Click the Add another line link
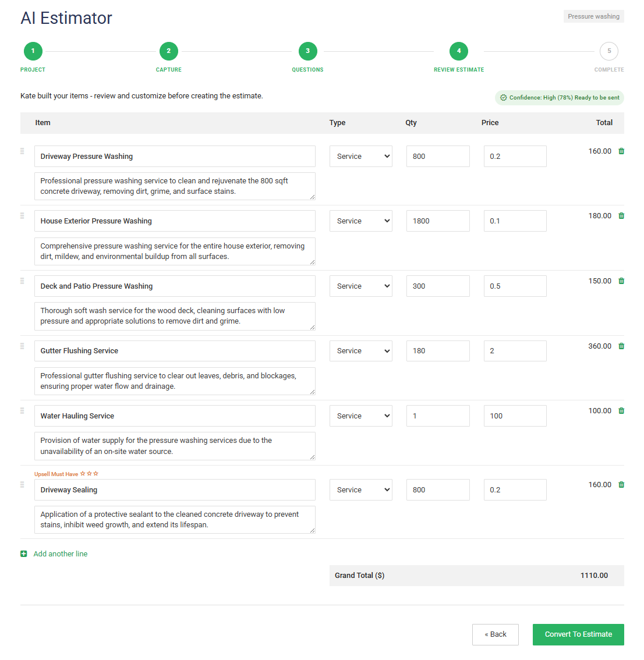644x660 pixels. click(x=61, y=554)
